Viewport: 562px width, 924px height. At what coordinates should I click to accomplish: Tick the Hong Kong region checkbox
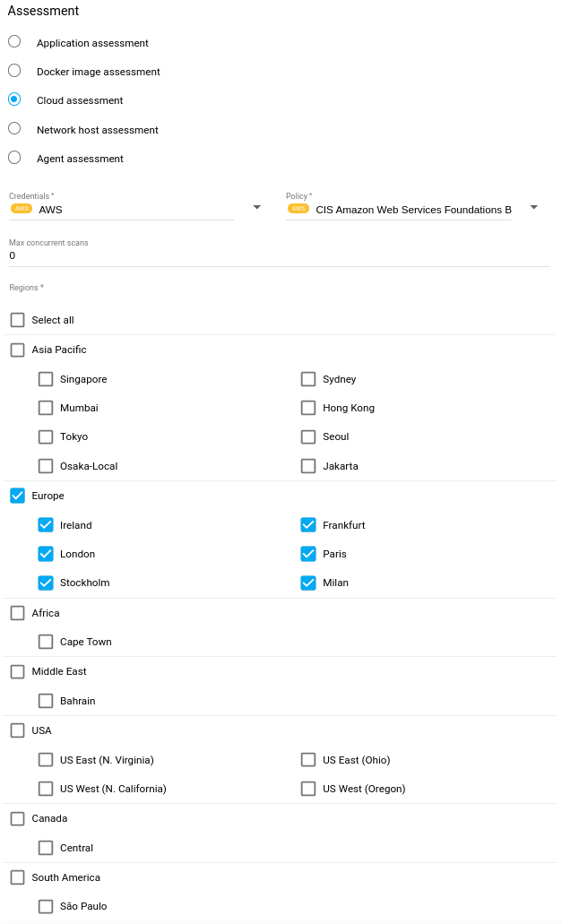308,408
